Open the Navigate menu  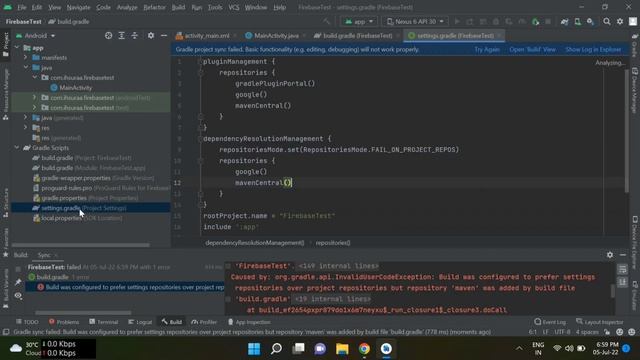[x=78, y=7]
